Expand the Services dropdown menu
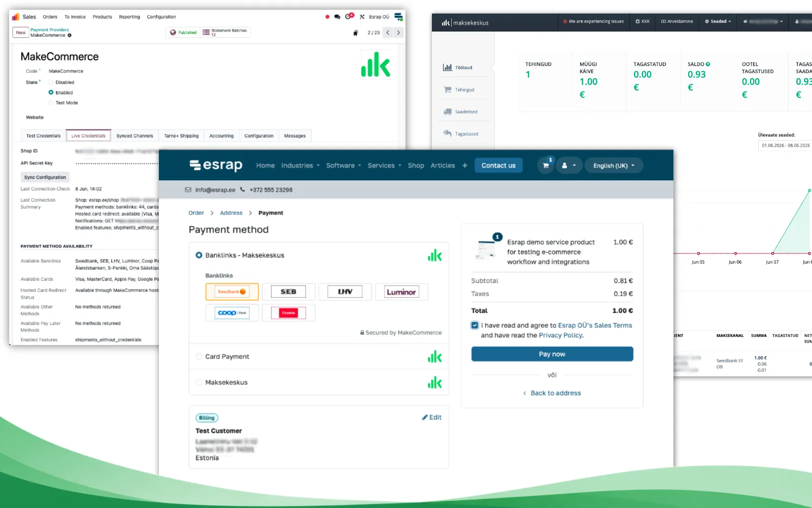812x508 pixels. 384,166
